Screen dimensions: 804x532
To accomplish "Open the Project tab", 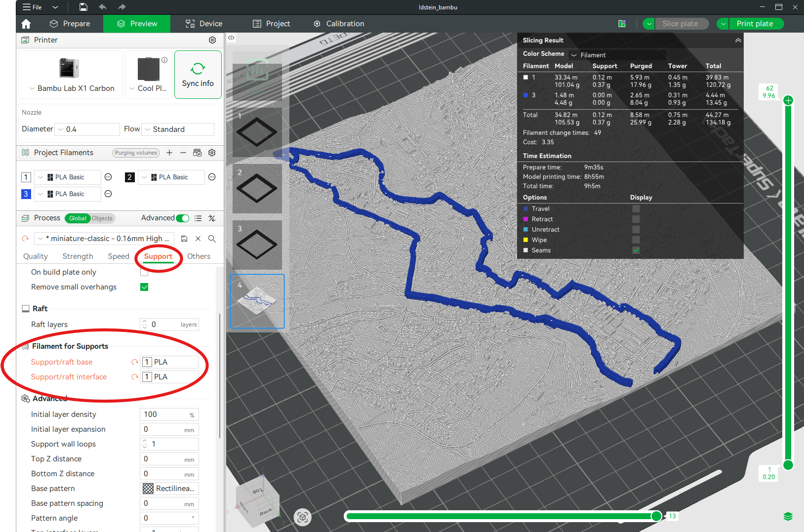I will (272, 24).
